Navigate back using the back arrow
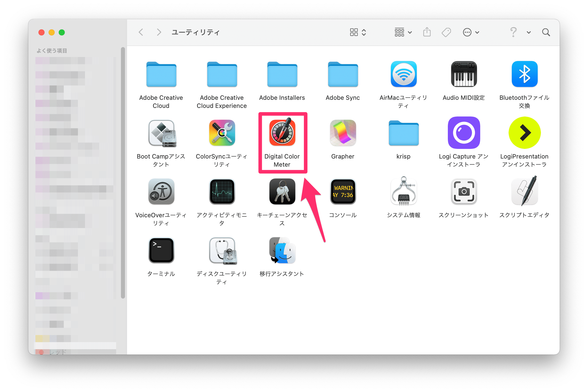This screenshot has width=588, height=392. point(141,32)
